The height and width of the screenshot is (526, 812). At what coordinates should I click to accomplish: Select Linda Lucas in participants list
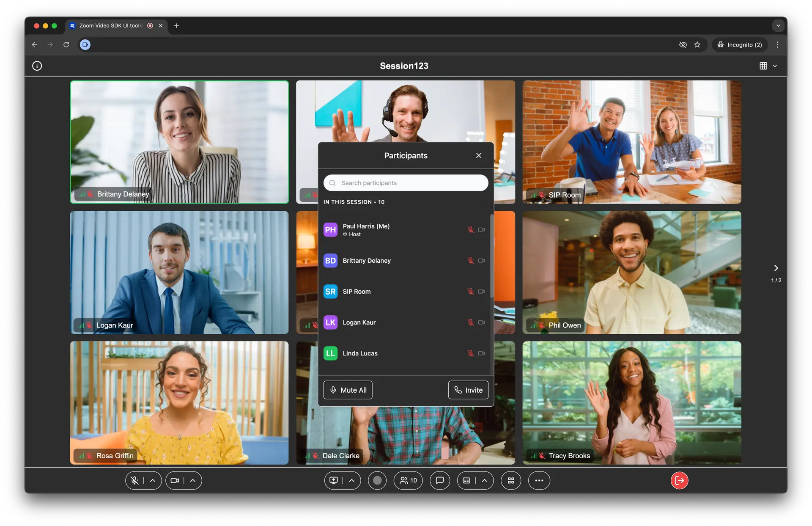tap(360, 353)
